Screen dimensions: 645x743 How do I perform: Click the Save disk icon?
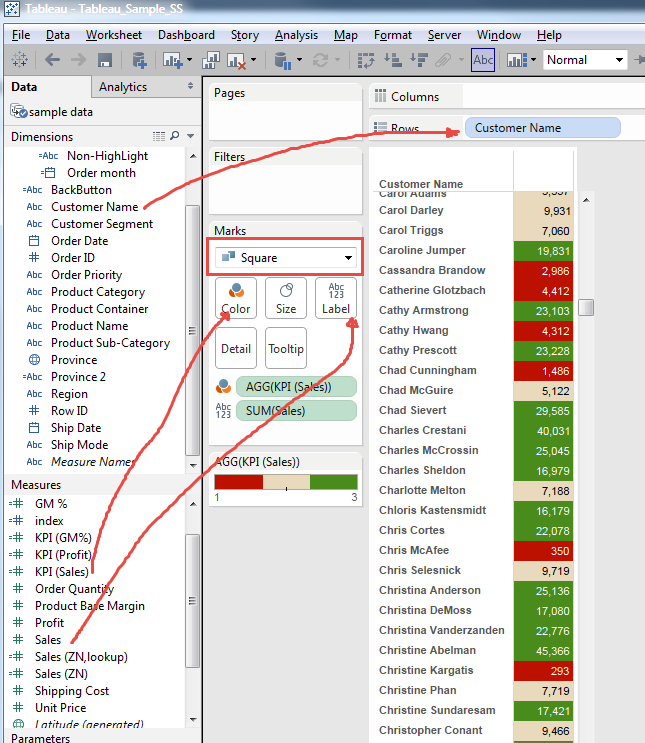point(105,60)
